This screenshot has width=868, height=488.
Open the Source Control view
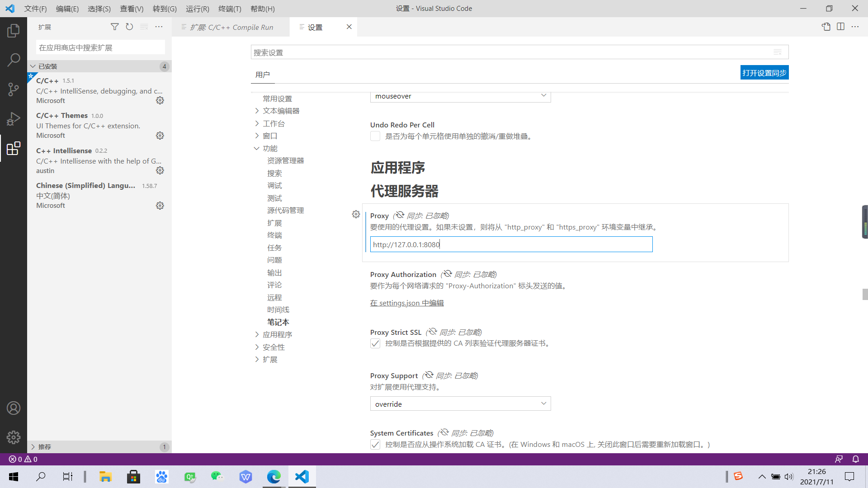click(x=14, y=89)
